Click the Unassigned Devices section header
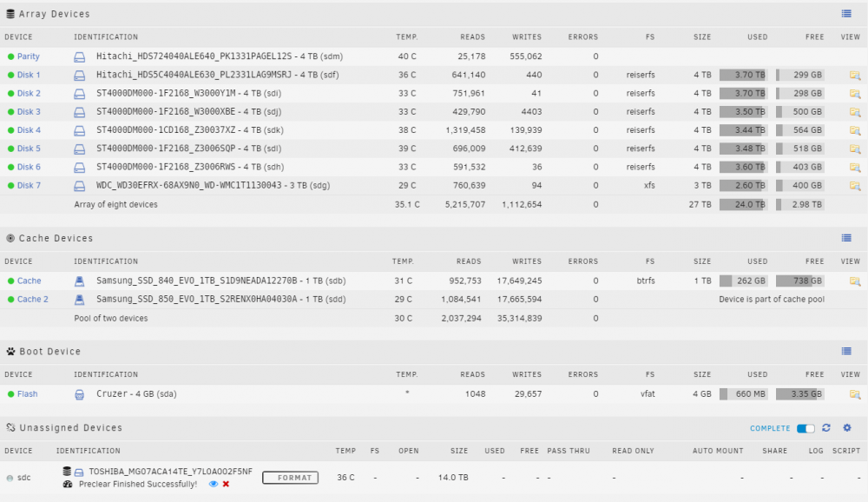 point(71,428)
